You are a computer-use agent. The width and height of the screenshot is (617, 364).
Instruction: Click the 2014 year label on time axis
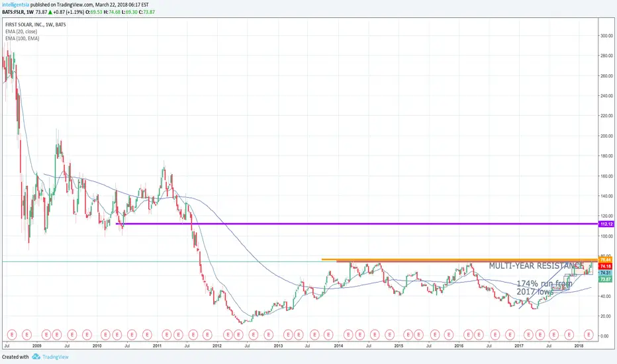coord(338,346)
